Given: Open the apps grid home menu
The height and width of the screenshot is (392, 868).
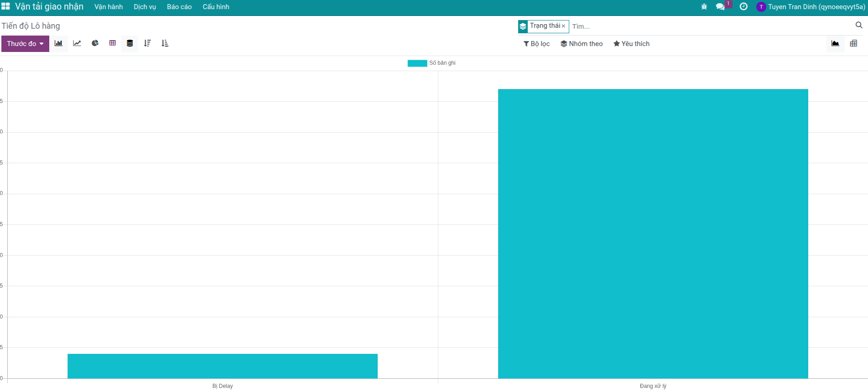Looking at the screenshot, I should tap(5, 6).
